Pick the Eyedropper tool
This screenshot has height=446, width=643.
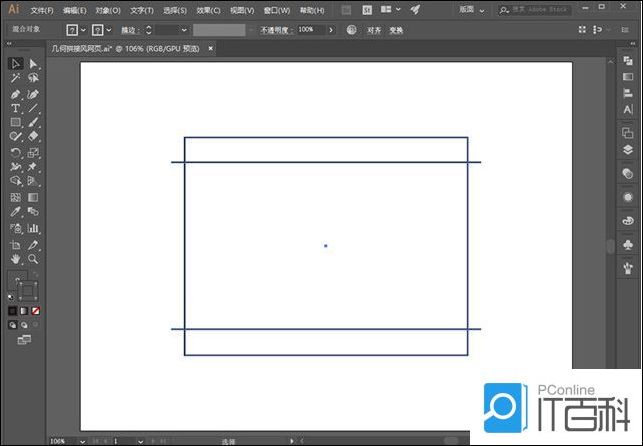click(15, 212)
